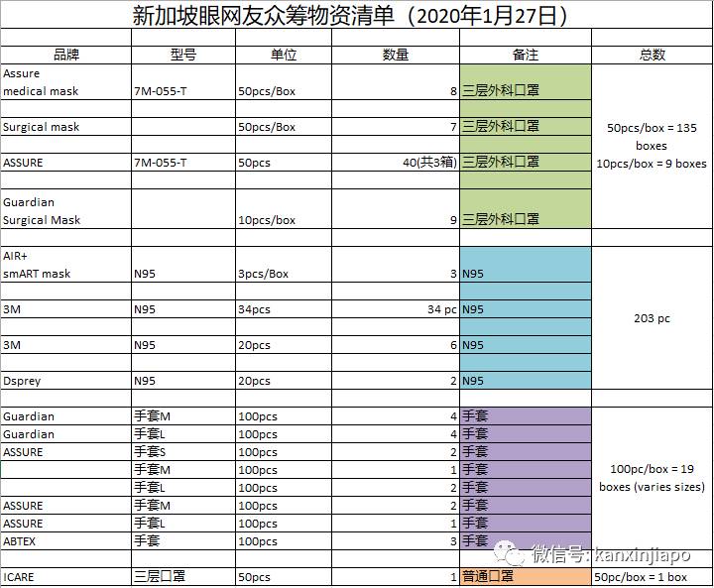Select the purple 手套 cell in ABTEX row
The width and height of the screenshot is (714, 588).
[x=525, y=541]
